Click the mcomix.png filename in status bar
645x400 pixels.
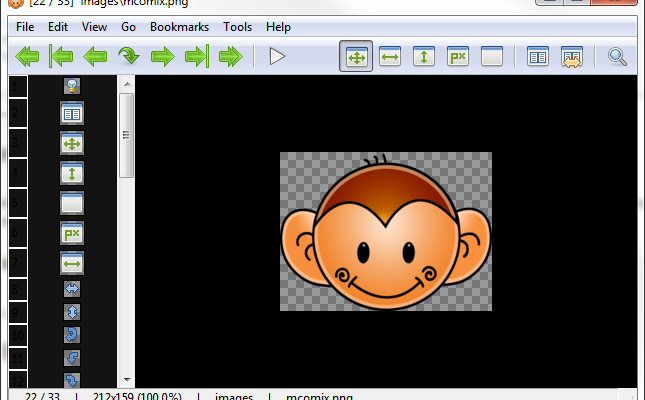tap(320, 397)
